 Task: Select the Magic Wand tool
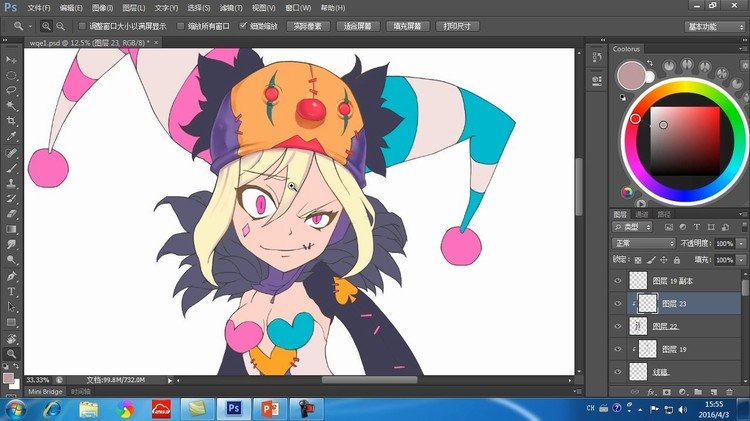11,106
